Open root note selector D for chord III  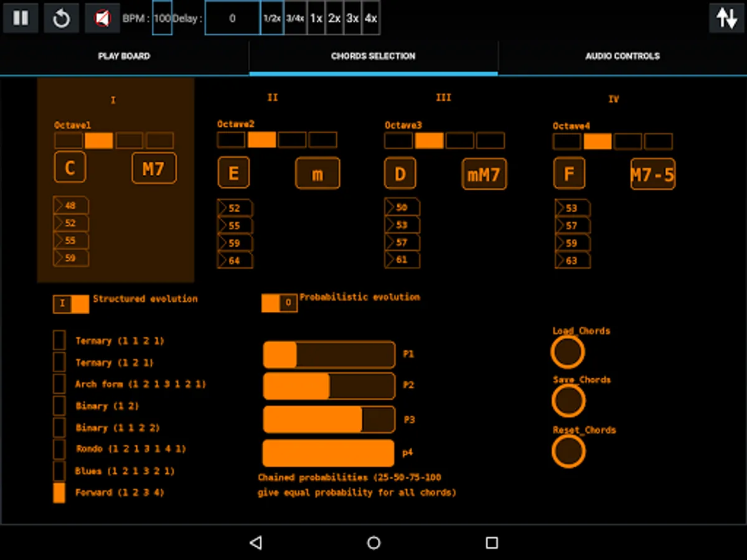tap(400, 174)
